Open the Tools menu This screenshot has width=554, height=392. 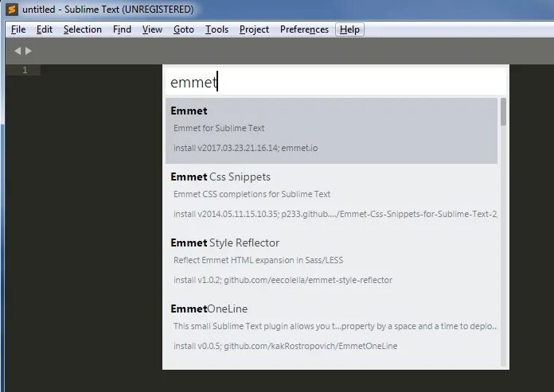(217, 29)
